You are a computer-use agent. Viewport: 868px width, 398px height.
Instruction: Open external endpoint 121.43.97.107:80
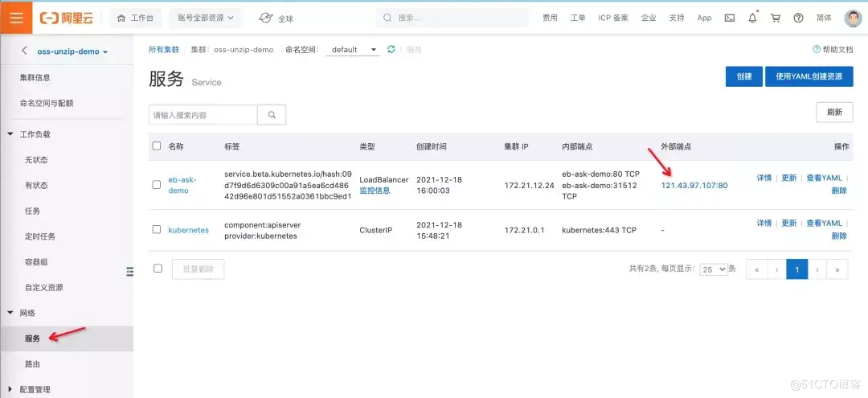click(694, 186)
